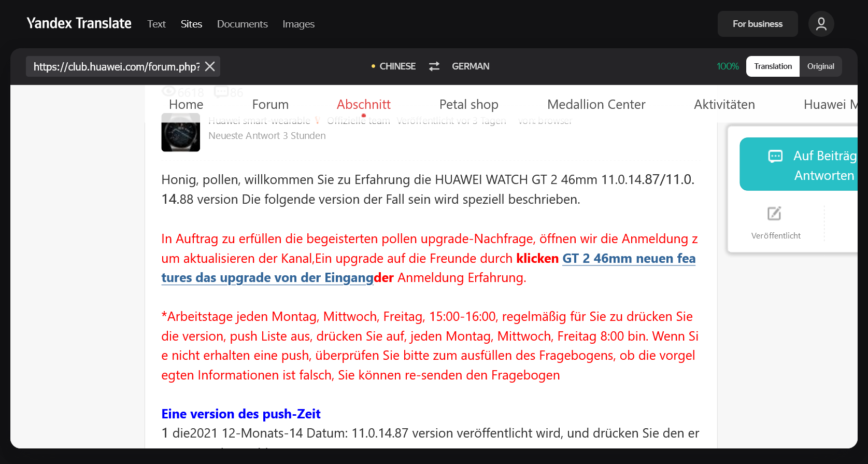Screen dimensions: 868x464
Task: Click the watch avatar thumbnail
Action: click(x=181, y=132)
